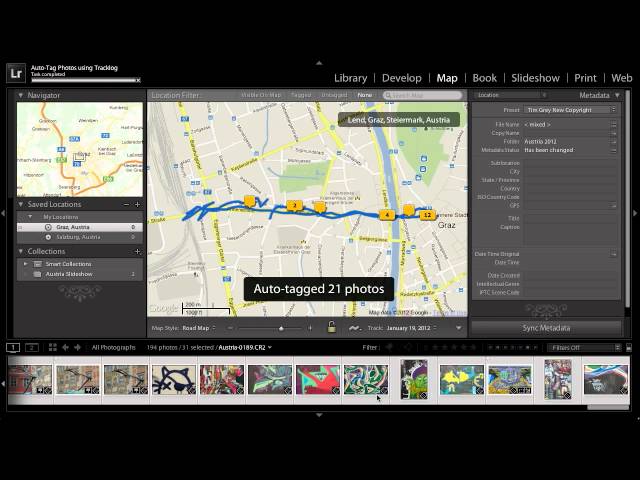Filter map by Tagged photos
Image resolution: width=640 pixels, height=480 pixels.
301,95
